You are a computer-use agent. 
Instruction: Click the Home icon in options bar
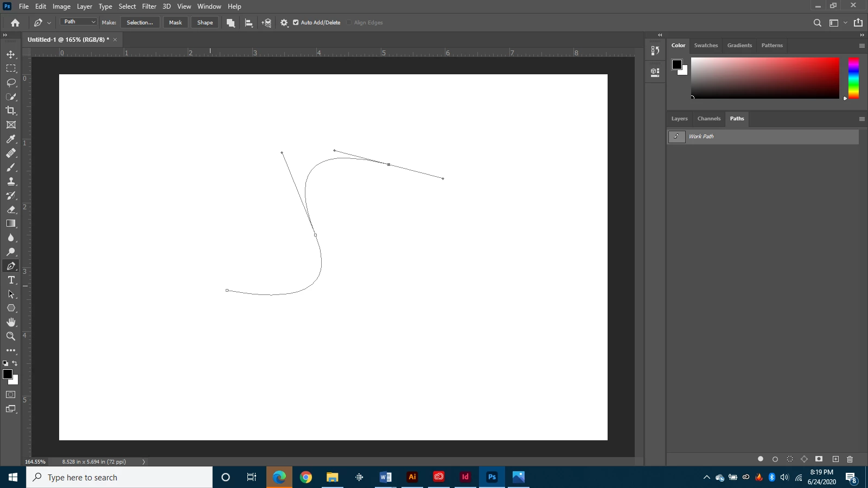click(x=15, y=23)
